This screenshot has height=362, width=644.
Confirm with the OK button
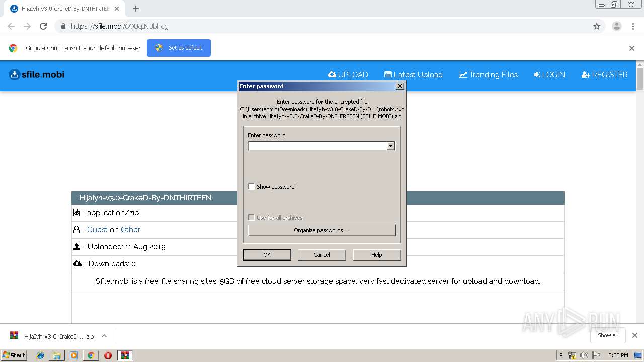pos(267,255)
